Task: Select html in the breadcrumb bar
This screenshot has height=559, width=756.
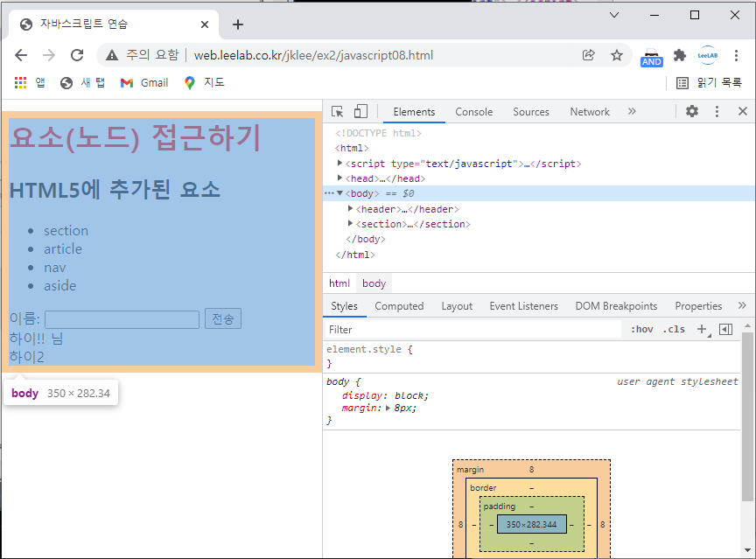Action: click(339, 283)
